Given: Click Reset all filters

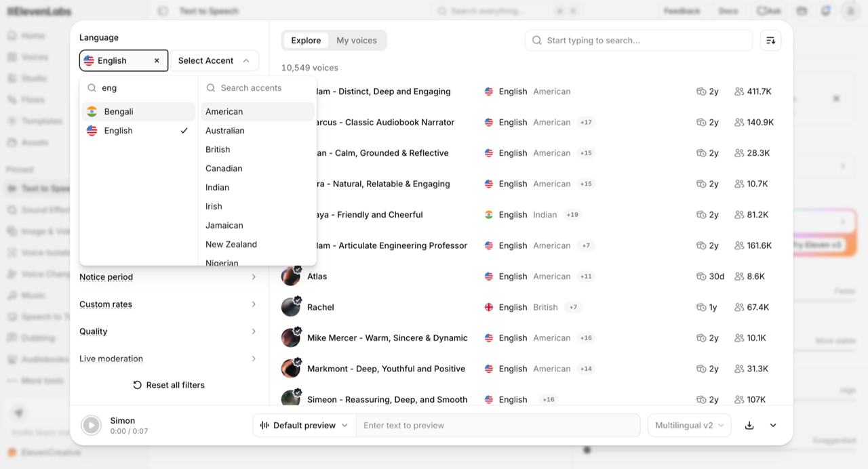Looking at the screenshot, I should click(x=169, y=385).
